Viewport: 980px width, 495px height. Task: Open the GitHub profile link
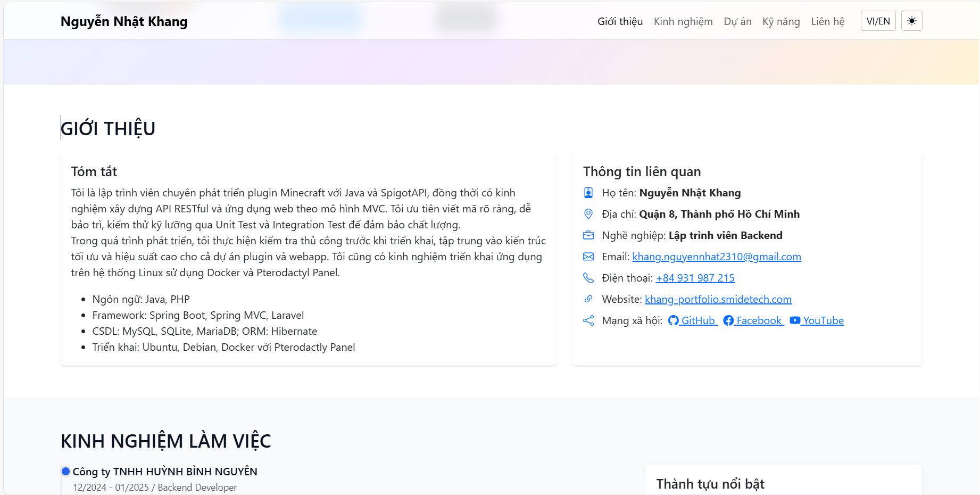pos(693,320)
